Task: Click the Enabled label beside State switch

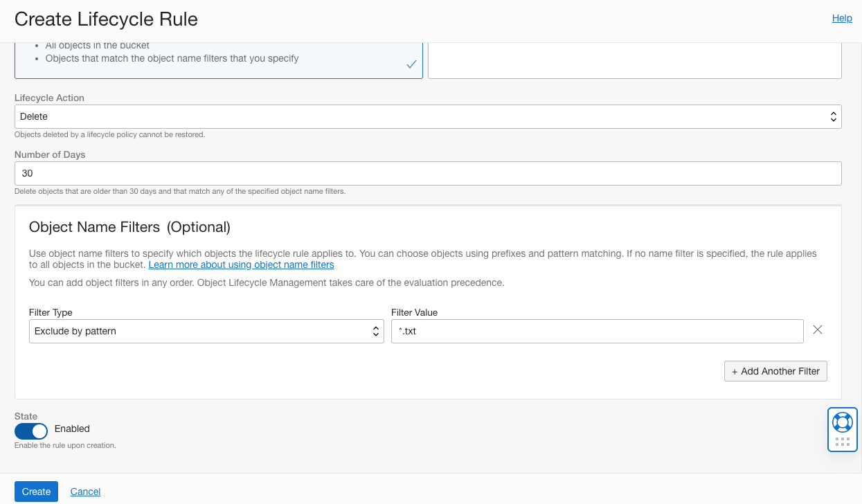Action: click(72, 429)
